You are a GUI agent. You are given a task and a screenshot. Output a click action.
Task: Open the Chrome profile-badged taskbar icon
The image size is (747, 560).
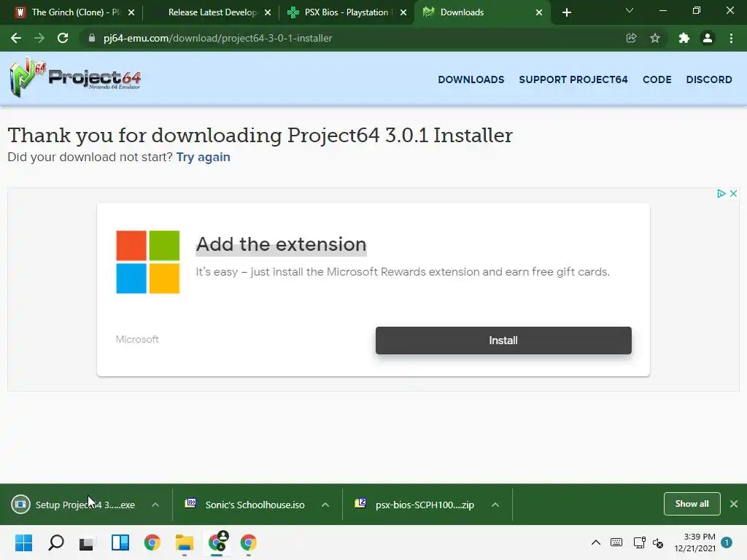click(x=217, y=542)
